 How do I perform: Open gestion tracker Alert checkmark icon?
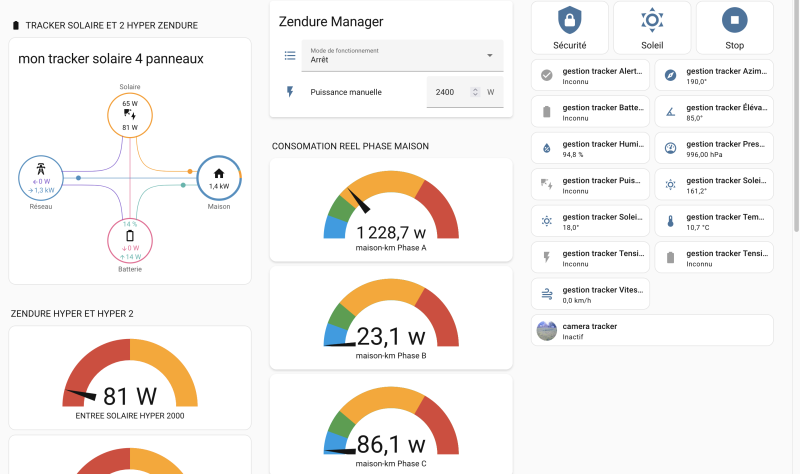pyautogui.click(x=546, y=76)
